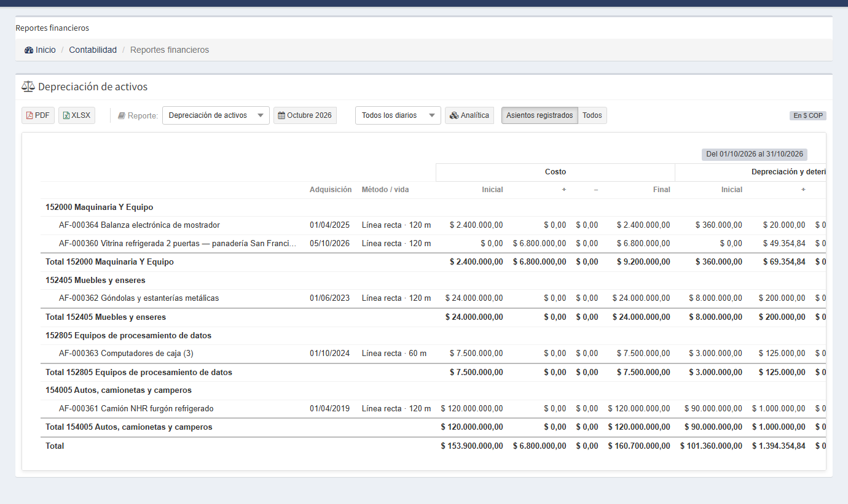The width and height of the screenshot is (848, 504).
Task: Click acquisition date 05/10/2026
Action: [x=330, y=244]
